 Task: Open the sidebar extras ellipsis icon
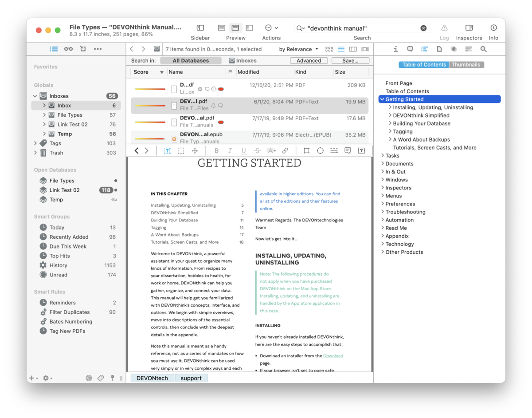pyautogui.click(x=98, y=49)
